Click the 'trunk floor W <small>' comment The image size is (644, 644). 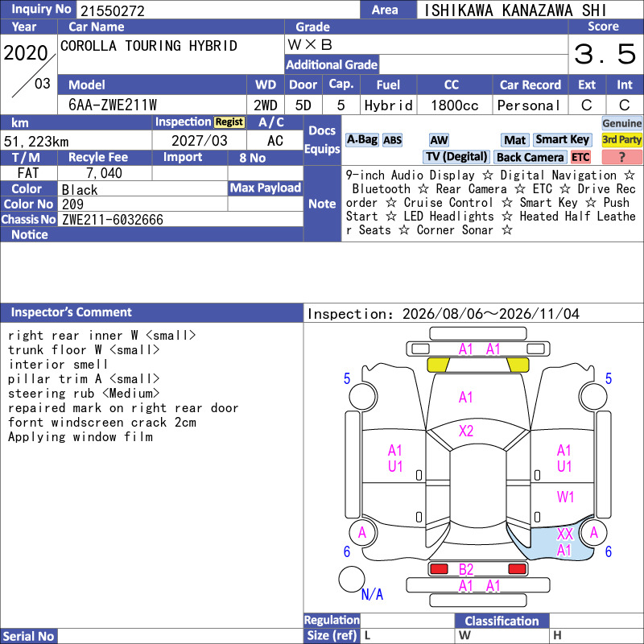[84, 349]
